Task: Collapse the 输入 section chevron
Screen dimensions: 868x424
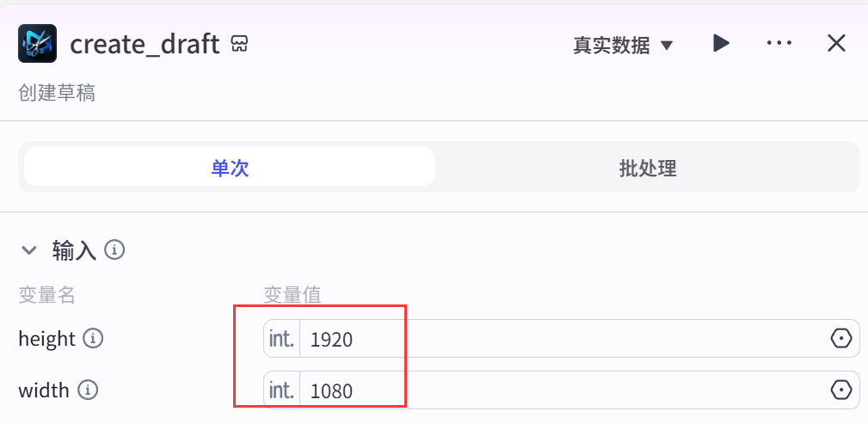Action: [x=29, y=250]
